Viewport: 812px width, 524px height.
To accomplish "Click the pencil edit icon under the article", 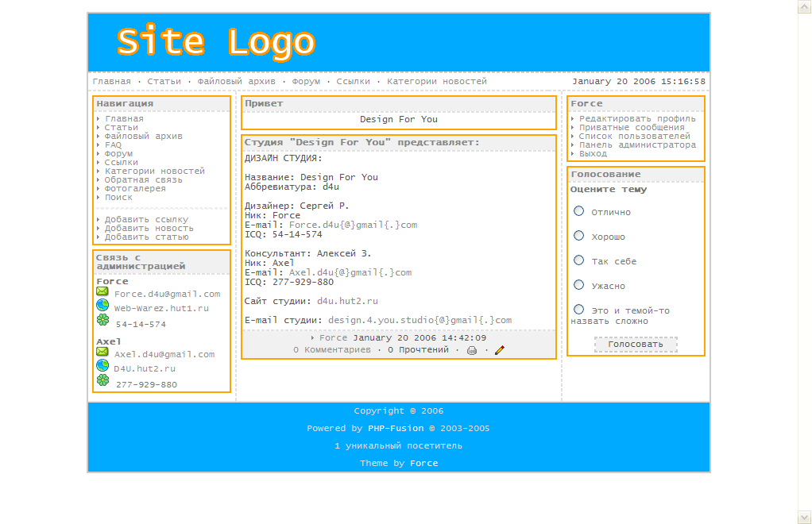I will [500, 350].
